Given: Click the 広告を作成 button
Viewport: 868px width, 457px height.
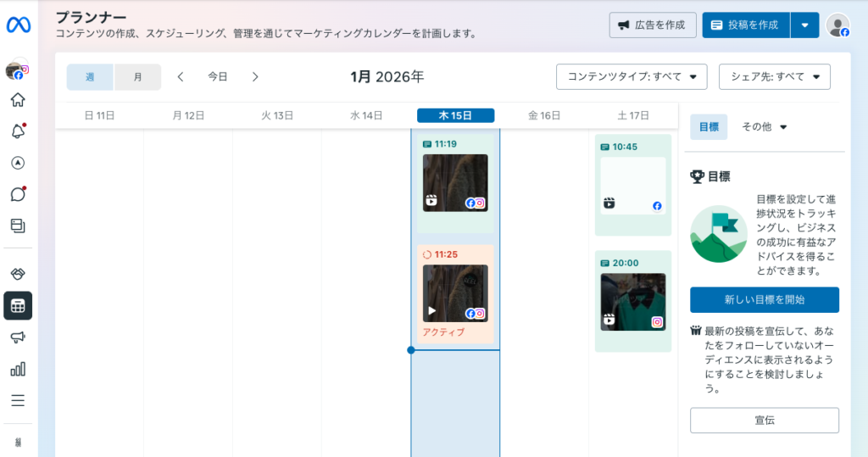Looking at the screenshot, I should pos(653,25).
